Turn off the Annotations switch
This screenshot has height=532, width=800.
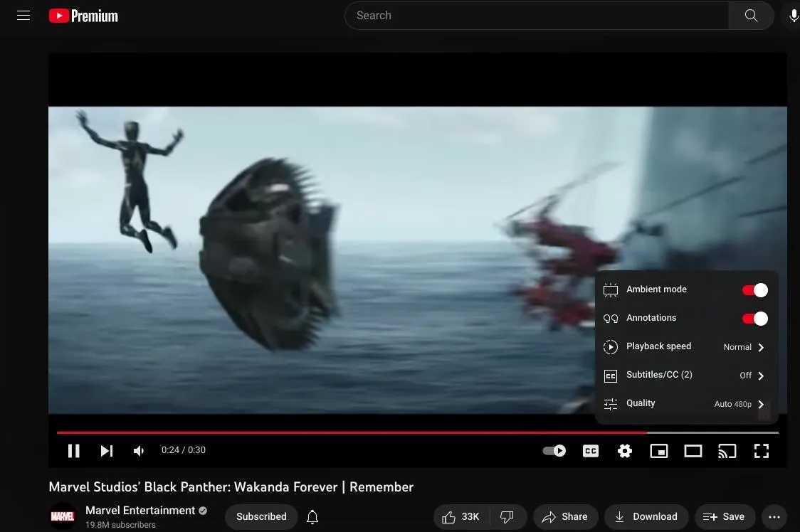tap(755, 319)
